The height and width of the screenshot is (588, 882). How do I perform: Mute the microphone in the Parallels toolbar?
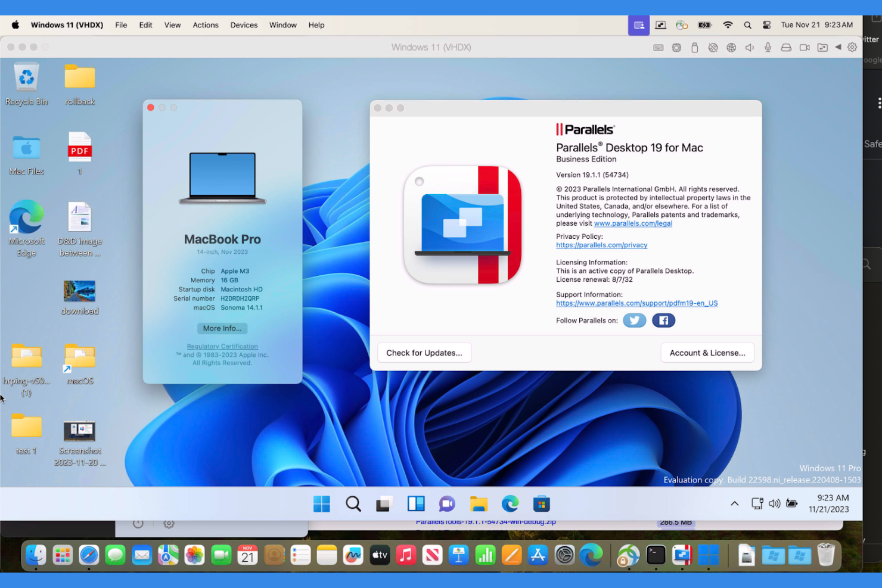pyautogui.click(x=768, y=47)
